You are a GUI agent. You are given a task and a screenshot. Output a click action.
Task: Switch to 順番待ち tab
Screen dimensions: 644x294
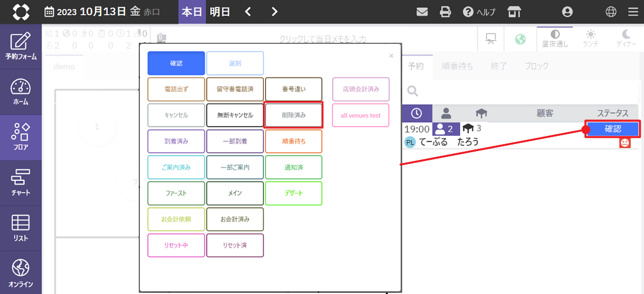pos(457,66)
